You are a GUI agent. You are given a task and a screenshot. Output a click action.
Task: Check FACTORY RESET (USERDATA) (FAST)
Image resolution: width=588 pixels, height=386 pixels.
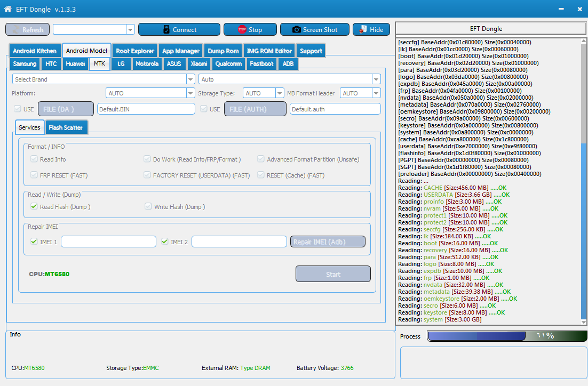[x=147, y=175]
